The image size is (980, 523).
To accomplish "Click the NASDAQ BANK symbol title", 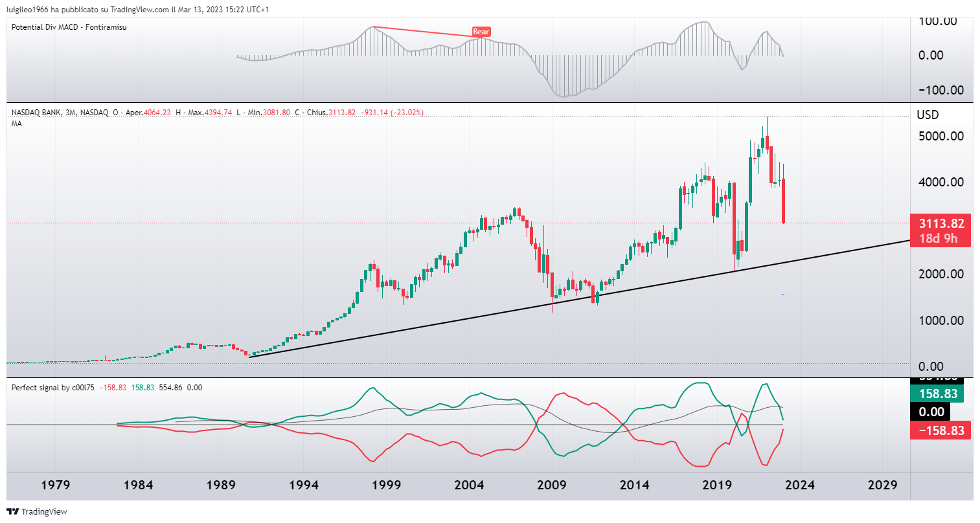I will (x=36, y=113).
